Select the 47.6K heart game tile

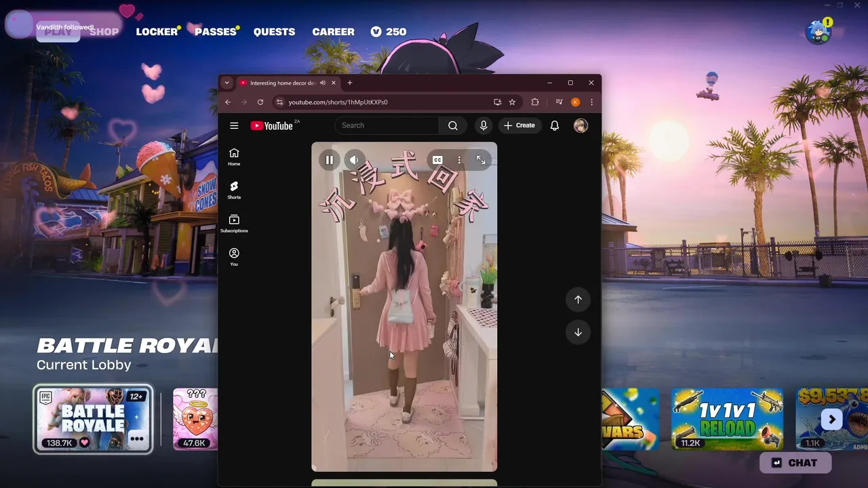coord(195,419)
